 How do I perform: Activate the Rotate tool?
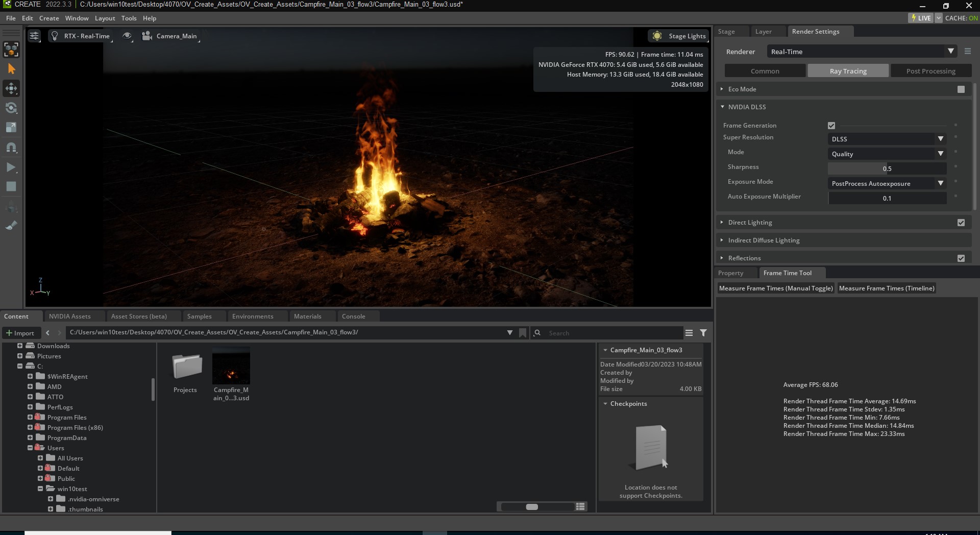tap(11, 108)
